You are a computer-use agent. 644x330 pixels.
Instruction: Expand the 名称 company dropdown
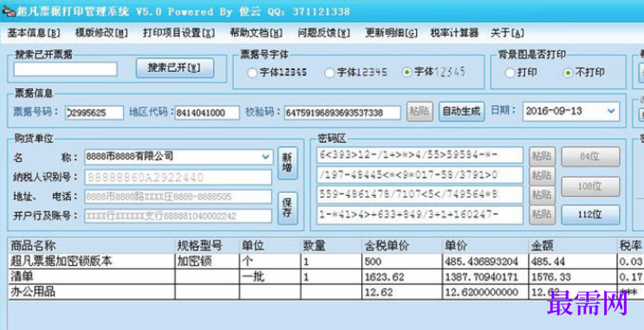coord(266,157)
